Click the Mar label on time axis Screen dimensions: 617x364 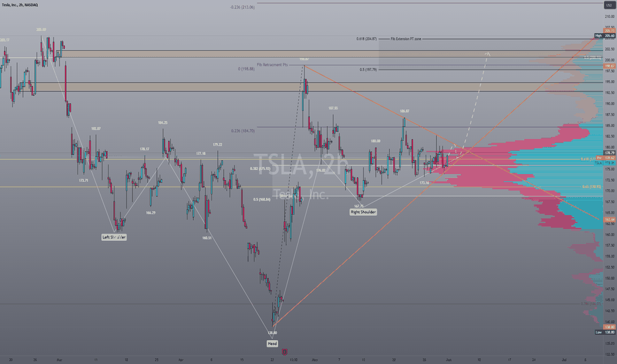click(x=59, y=359)
